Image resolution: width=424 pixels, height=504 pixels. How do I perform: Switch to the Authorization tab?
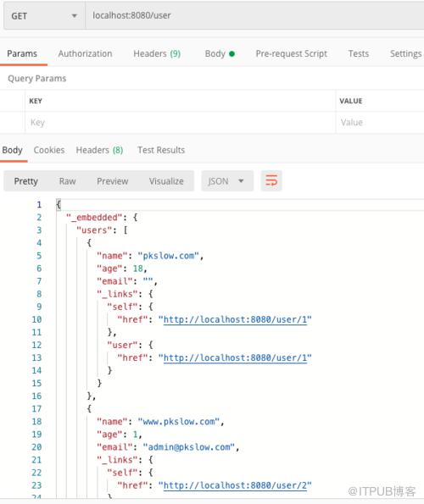[x=86, y=53]
